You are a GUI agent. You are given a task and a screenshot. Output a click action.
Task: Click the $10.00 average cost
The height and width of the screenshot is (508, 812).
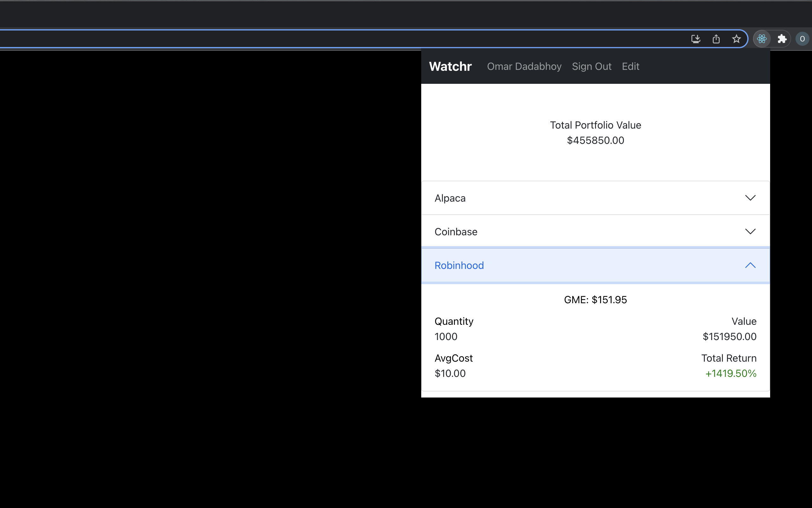click(x=450, y=373)
